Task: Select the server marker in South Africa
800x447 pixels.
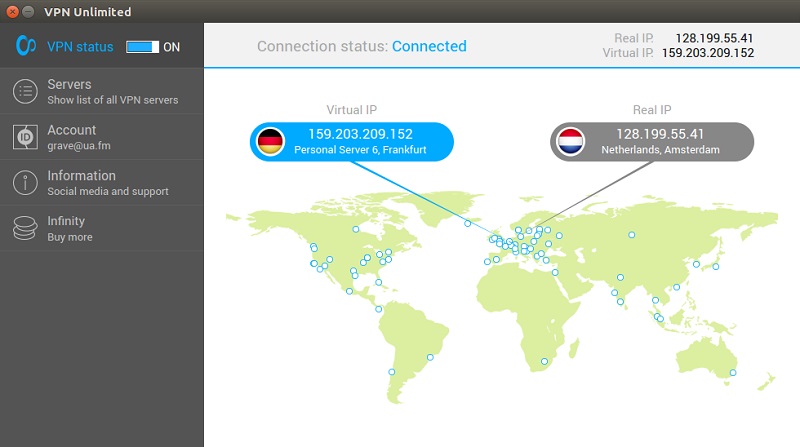Action: pos(544,361)
